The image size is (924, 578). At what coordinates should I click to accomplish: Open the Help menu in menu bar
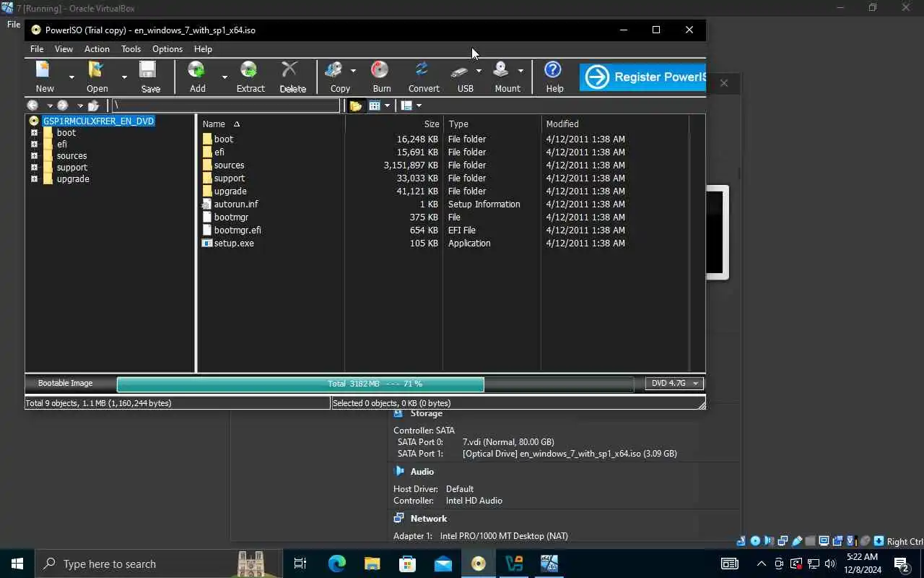203,49
